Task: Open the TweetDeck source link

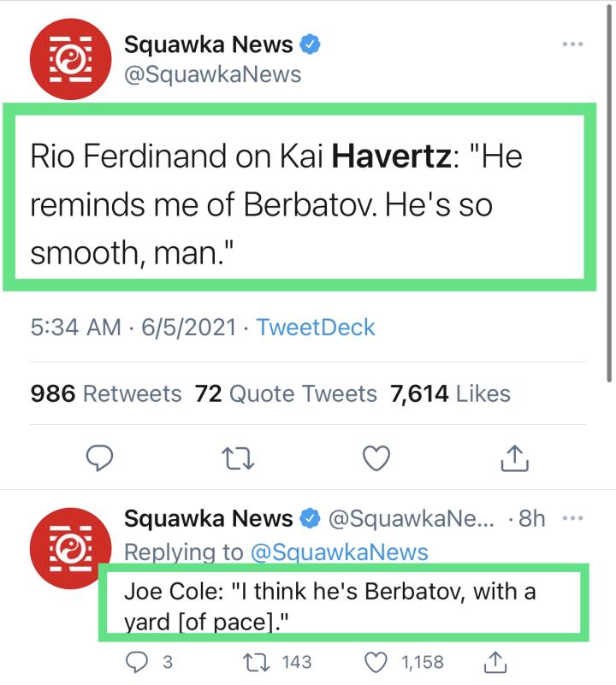Action: click(316, 327)
